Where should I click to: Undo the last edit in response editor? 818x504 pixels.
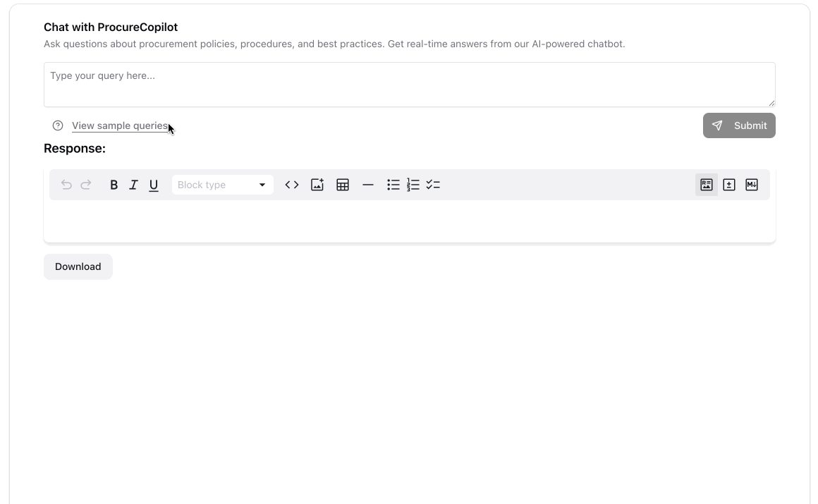[66, 185]
